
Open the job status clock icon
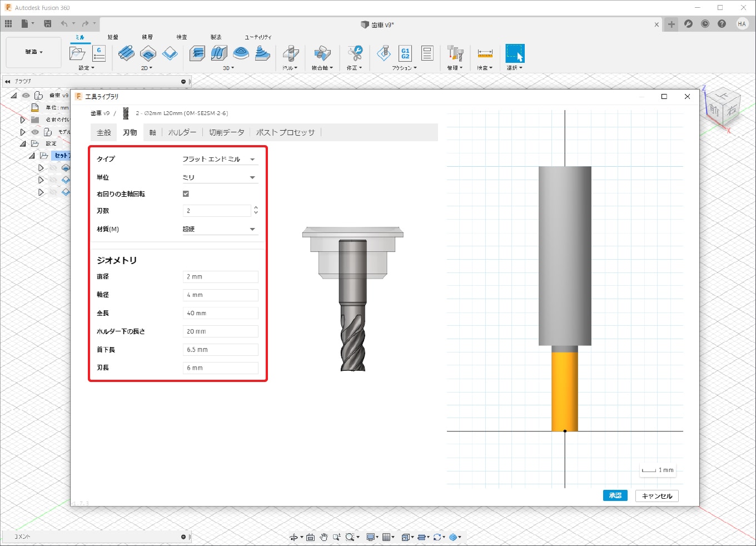coord(705,24)
